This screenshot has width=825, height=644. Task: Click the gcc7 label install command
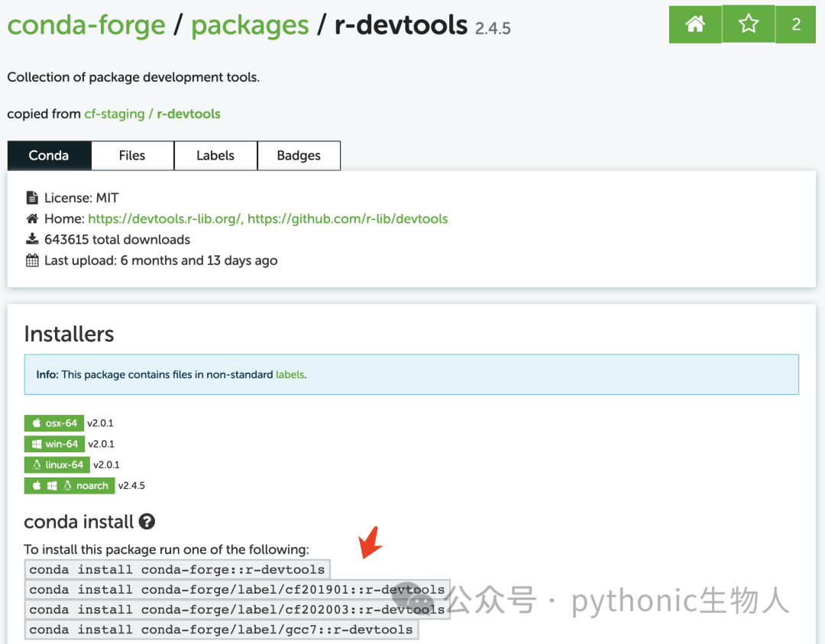222,629
